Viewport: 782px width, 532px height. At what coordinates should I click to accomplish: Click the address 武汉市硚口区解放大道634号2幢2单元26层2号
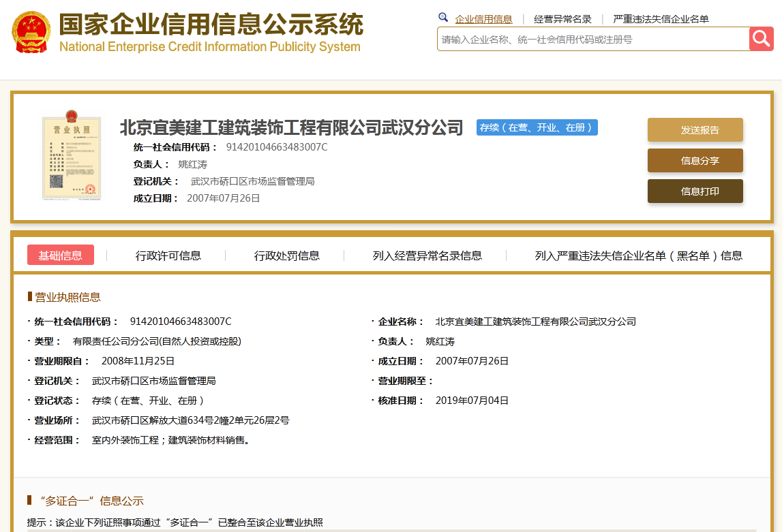click(190, 420)
